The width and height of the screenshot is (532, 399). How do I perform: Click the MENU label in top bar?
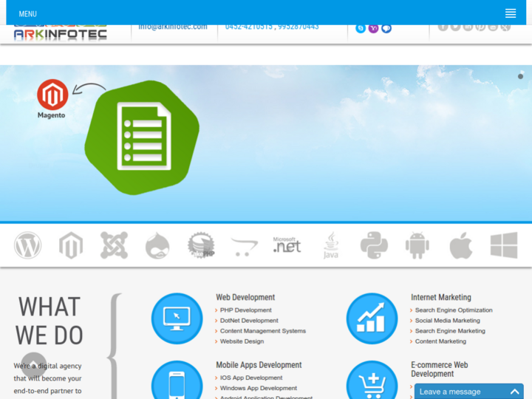pyautogui.click(x=27, y=14)
